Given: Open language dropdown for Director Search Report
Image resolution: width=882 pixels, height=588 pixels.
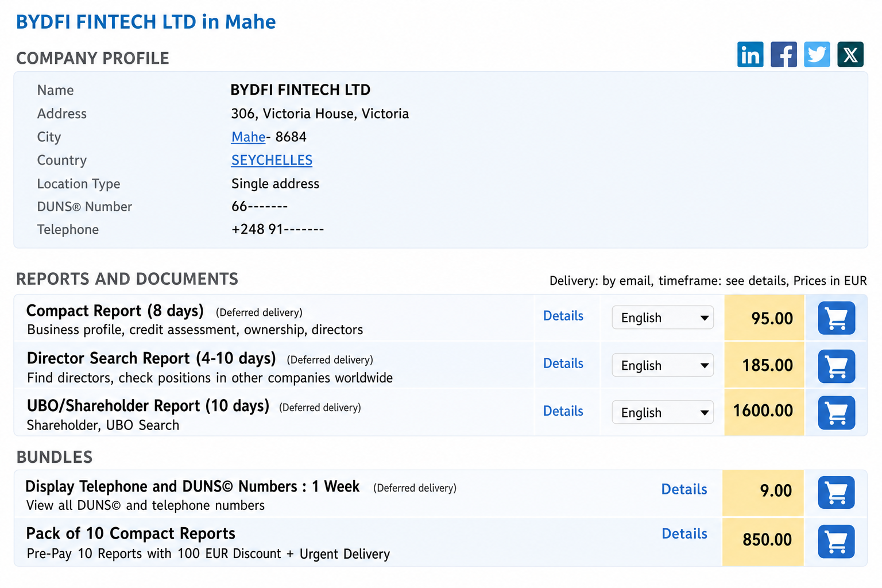Looking at the screenshot, I should point(663,365).
